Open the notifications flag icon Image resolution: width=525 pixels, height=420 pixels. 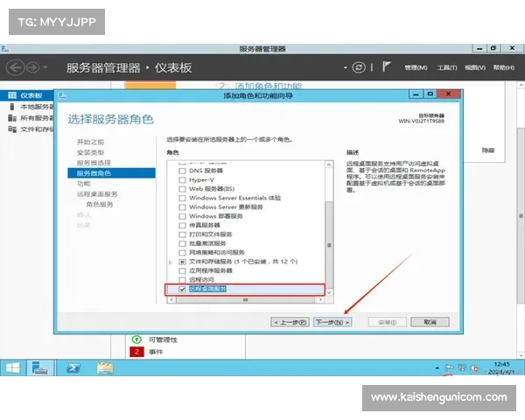tap(386, 67)
